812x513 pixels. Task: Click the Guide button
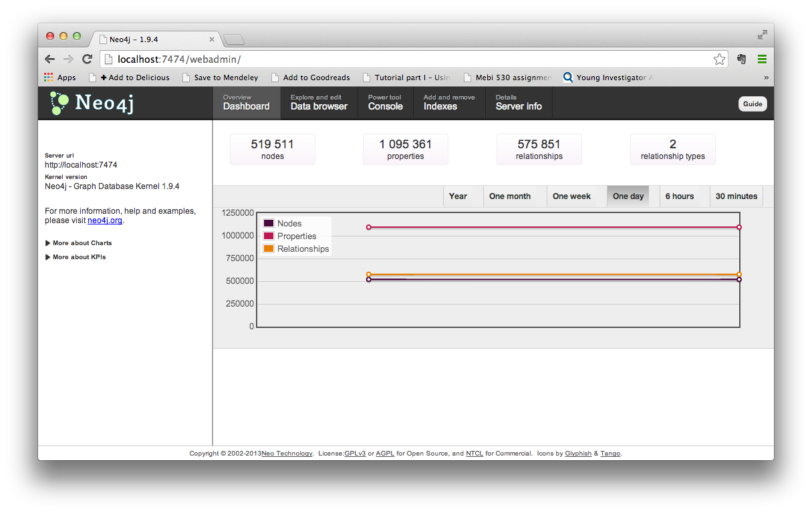(753, 104)
